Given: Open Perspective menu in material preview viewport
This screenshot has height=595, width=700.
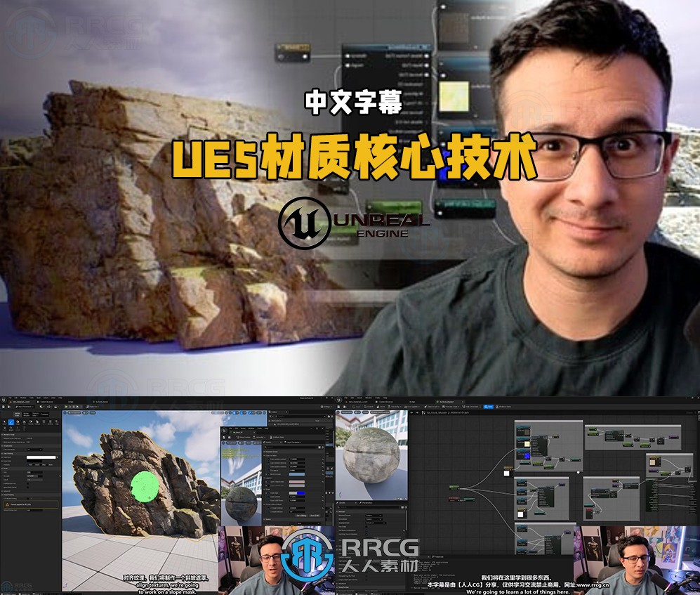Looking at the screenshot, I should (x=346, y=412).
